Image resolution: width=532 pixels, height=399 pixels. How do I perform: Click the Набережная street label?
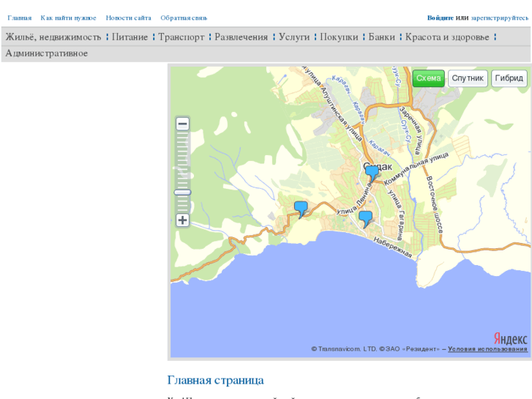click(x=392, y=247)
